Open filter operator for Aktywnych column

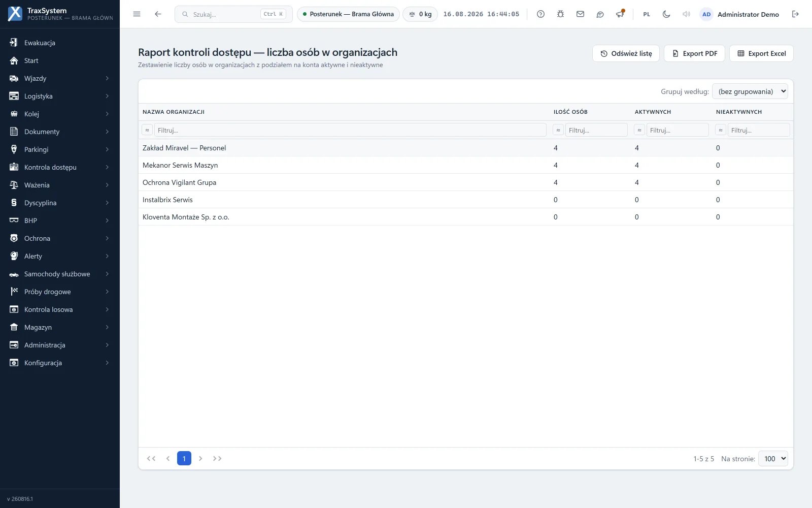tap(639, 130)
